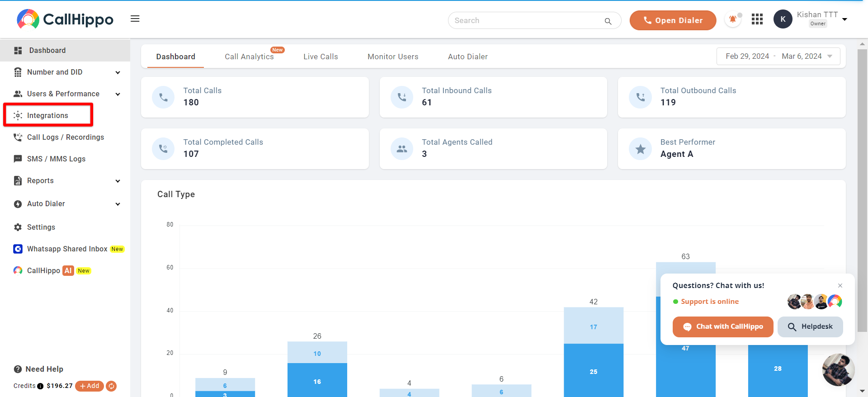Screen dimensions: 868x397
Task: Click the CallHippo AI logo icon
Action: [18, 270]
